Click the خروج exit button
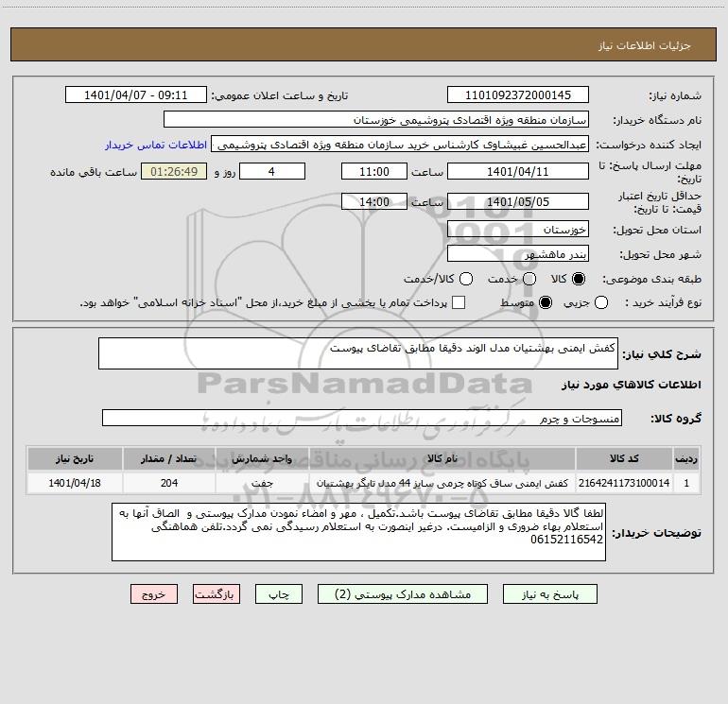 pyautogui.click(x=154, y=594)
